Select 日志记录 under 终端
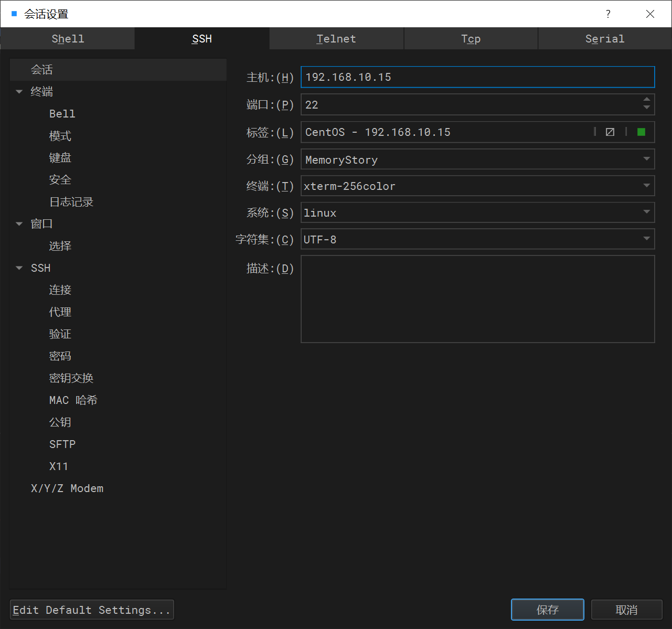 71,202
